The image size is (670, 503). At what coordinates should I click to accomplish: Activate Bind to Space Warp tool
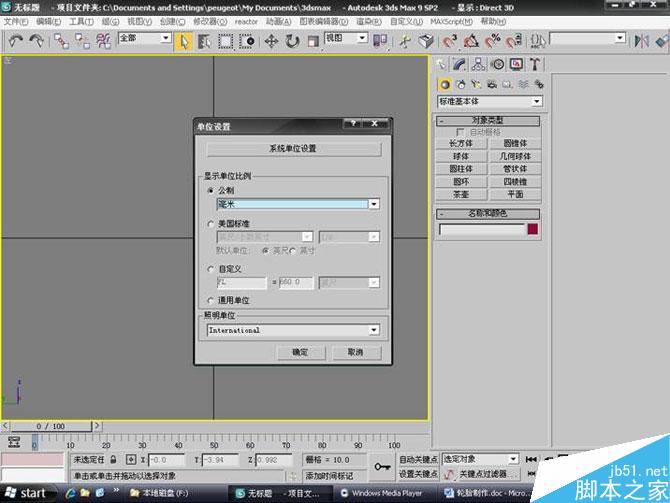(x=103, y=41)
